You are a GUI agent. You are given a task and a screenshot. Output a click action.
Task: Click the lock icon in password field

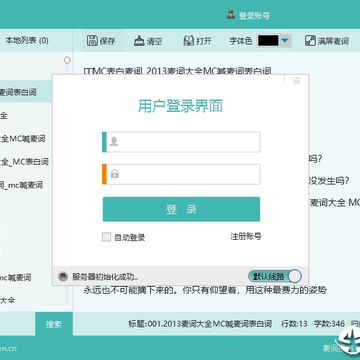[x=114, y=174]
